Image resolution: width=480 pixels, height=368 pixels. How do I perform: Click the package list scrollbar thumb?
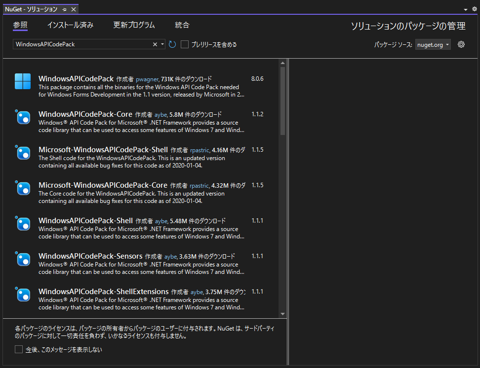283,101
